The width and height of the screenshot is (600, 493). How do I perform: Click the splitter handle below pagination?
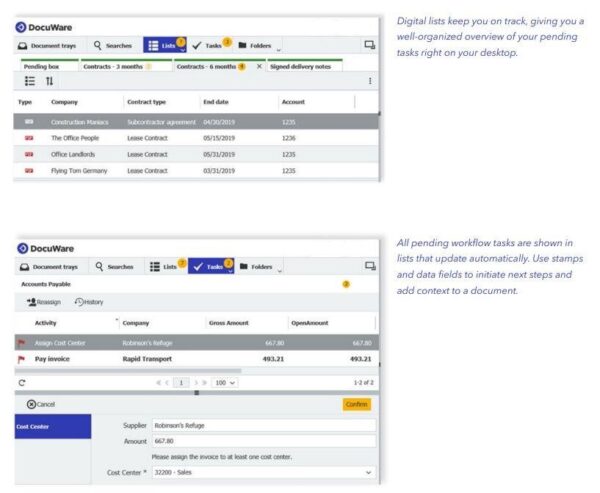click(x=197, y=393)
